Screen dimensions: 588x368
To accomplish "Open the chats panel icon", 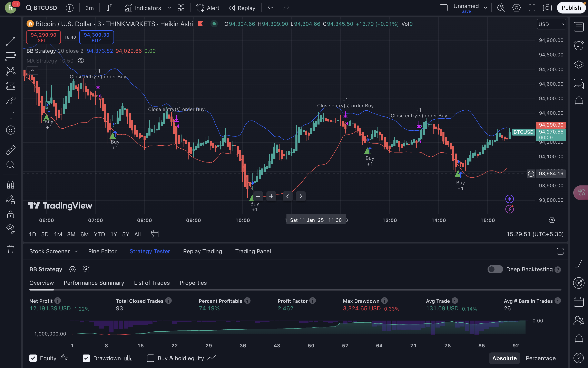I will [x=579, y=83].
